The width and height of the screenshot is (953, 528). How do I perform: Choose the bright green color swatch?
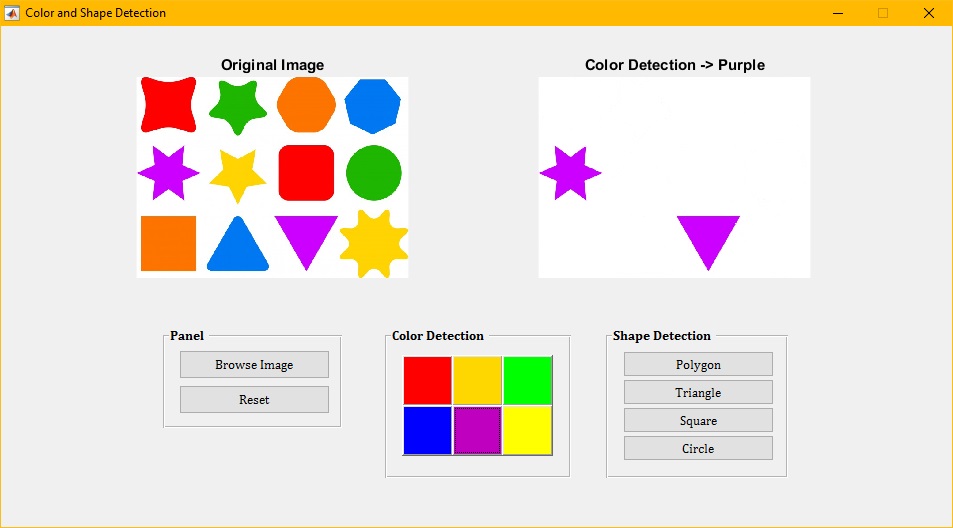(x=527, y=380)
